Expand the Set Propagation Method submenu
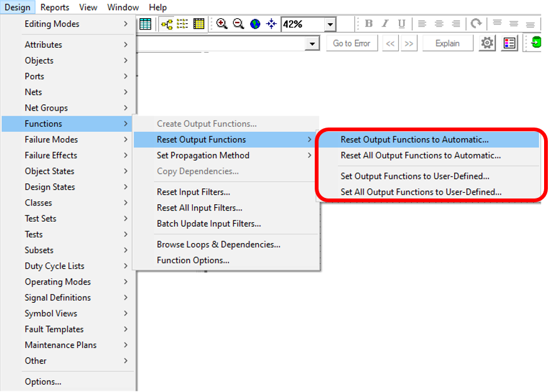 coord(224,155)
